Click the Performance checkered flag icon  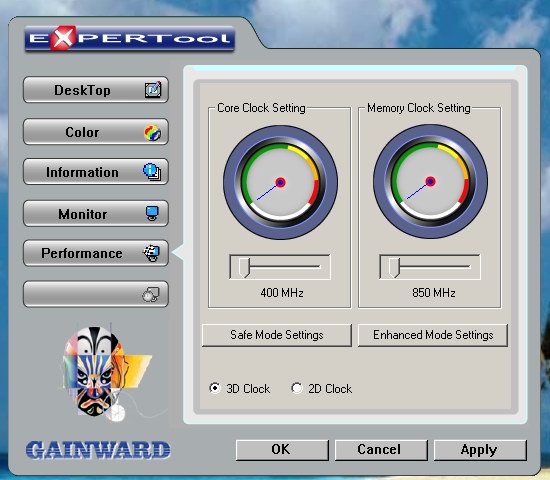click(152, 253)
